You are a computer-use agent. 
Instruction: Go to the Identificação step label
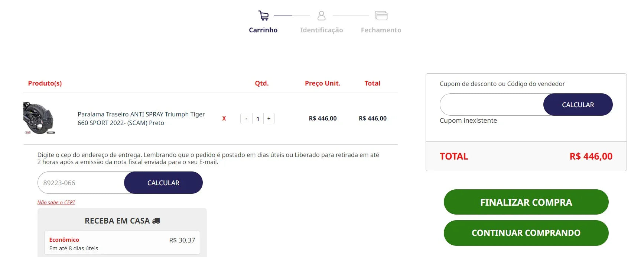[x=321, y=30]
